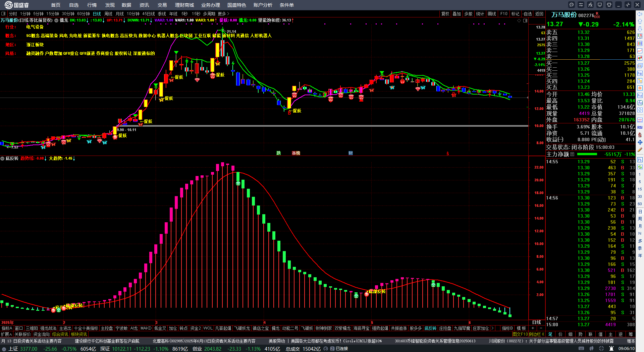Open the 指标A indicator group
Image resolution: width=644 pixels, height=352 pixels.
pos(7,328)
